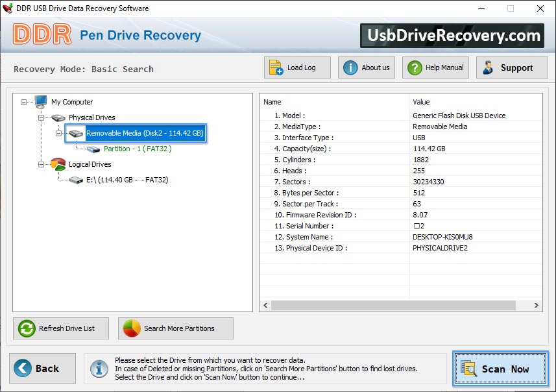Select E:\ (114.40 GB - FAT32) drive
The image size is (556, 392).
127,180
